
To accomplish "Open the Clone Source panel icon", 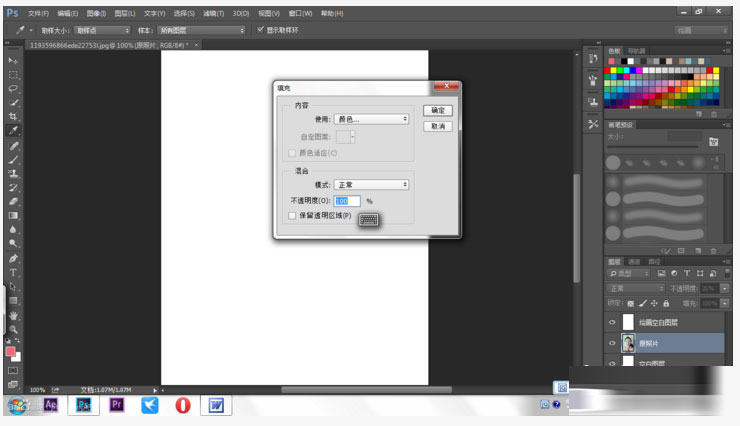I will click(593, 101).
